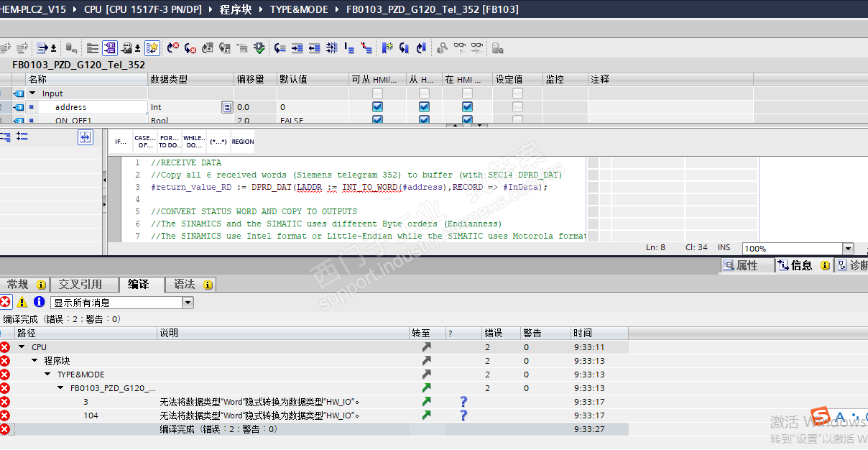
Task: Open help question mark for line 104 error
Action: click(463, 415)
